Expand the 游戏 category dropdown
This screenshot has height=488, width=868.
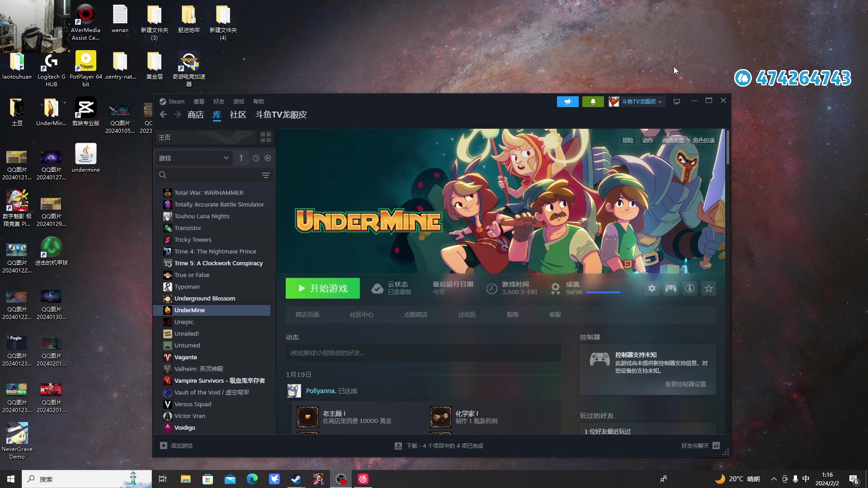click(x=226, y=158)
